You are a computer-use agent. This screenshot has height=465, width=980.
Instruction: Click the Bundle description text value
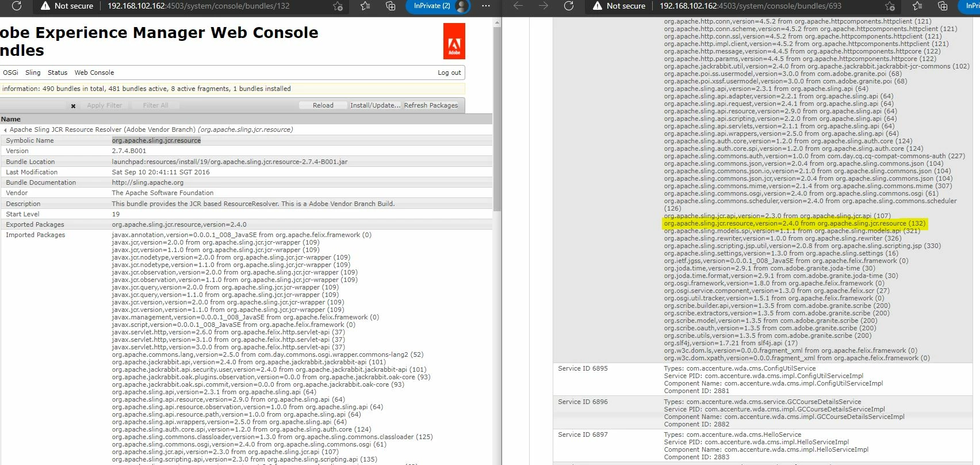click(253, 204)
